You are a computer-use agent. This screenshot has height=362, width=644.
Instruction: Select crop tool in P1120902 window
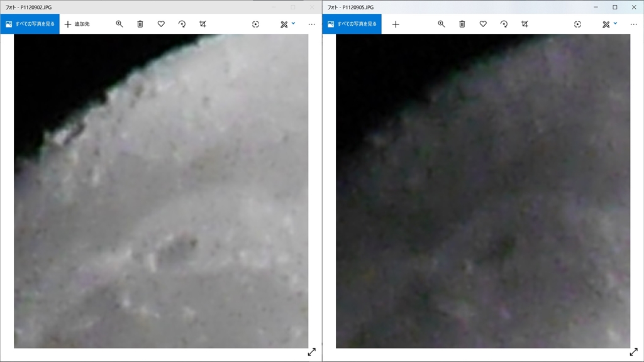click(203, 24)
